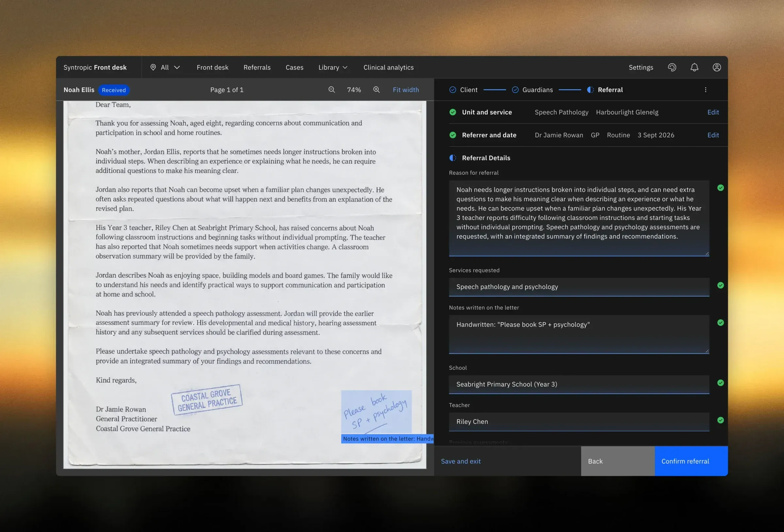Click the Services requested field
784x532 pixels.
coord(579,287)
